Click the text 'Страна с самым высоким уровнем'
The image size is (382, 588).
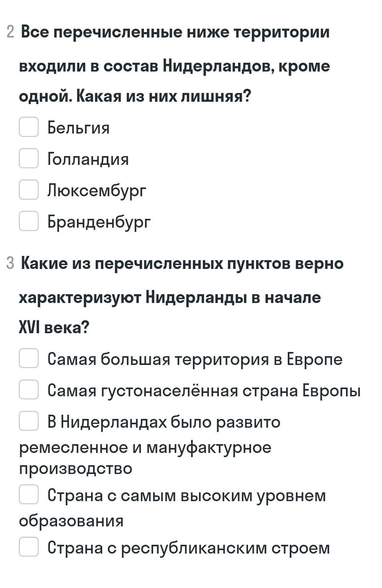186,495
